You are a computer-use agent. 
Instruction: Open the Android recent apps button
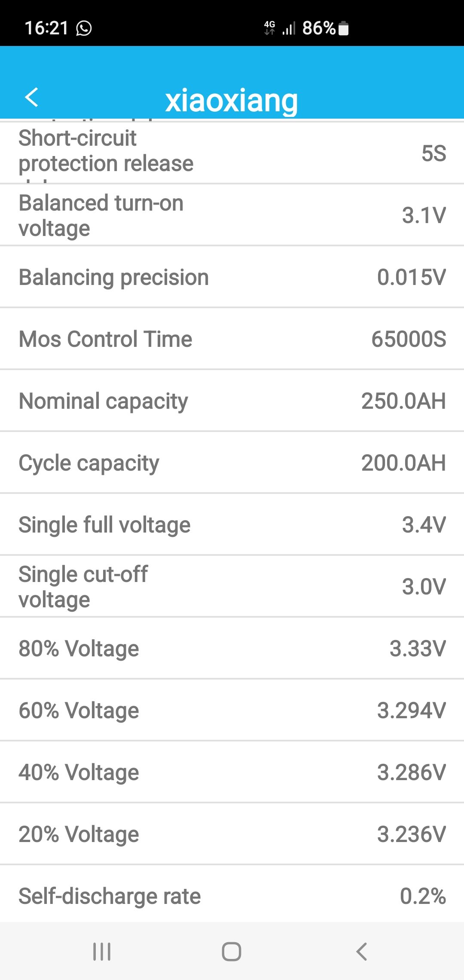coord(102,951)
